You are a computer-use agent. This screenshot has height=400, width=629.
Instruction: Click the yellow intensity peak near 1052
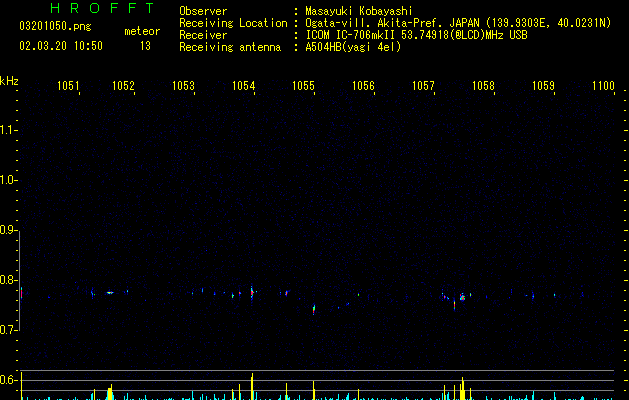(110, 392)
